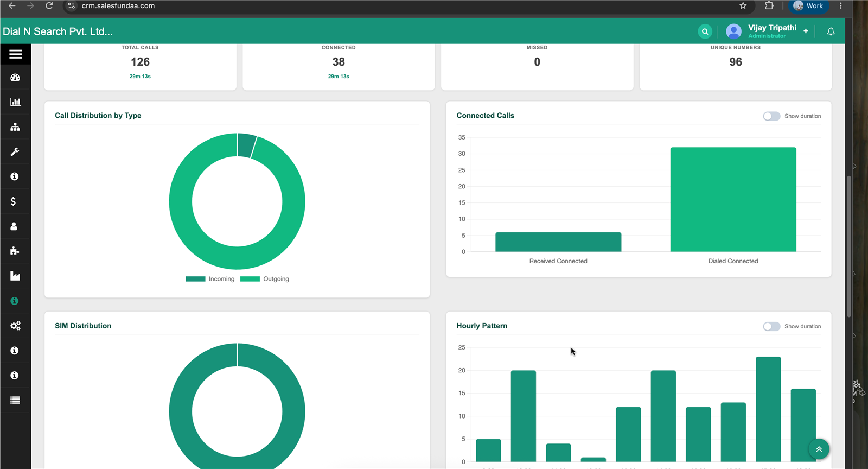
Task: Click the green search icon in header
Action: tap(705, 31)
